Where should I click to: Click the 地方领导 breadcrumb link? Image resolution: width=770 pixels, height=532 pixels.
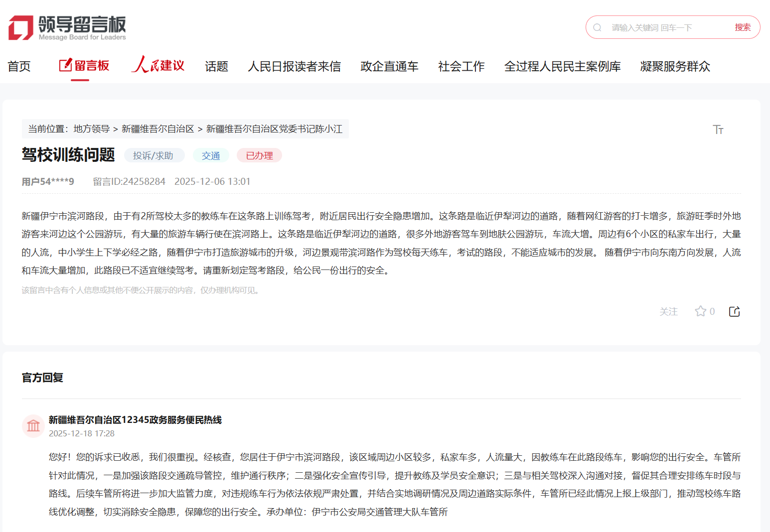(x=92, y=129)
